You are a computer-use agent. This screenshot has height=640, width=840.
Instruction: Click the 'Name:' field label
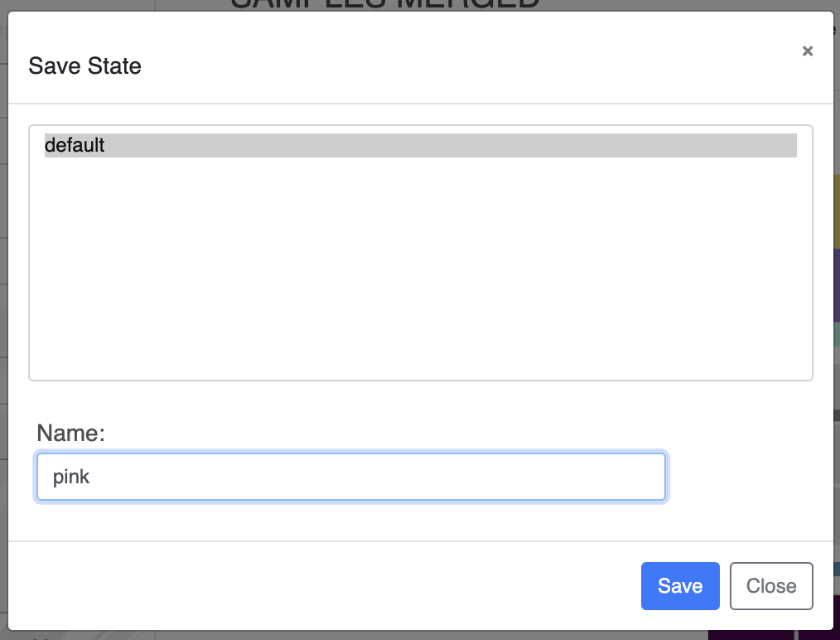[x=71, y=433]
